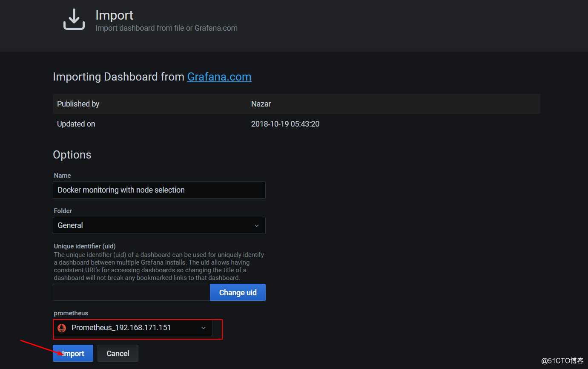This screenshot has width=588, height=369.
Task: Click the blue Import button
Action: 73,353
